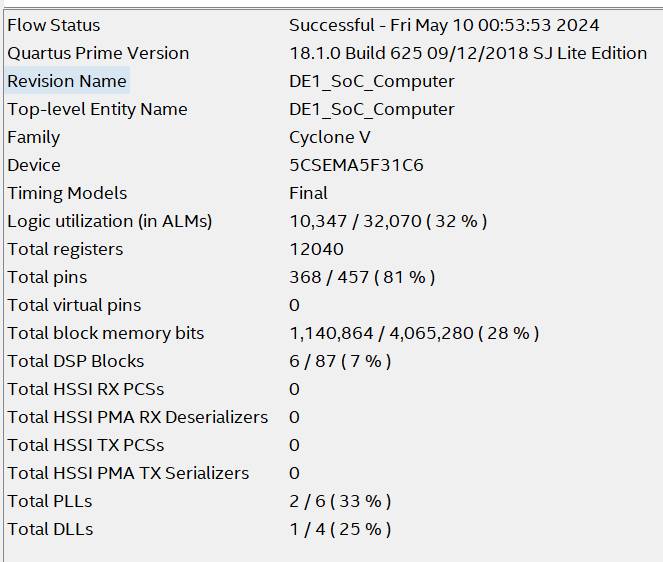Click the Total HSSI RX PCSs label
This screenshot has width=663, height=562.
point(86,389)
